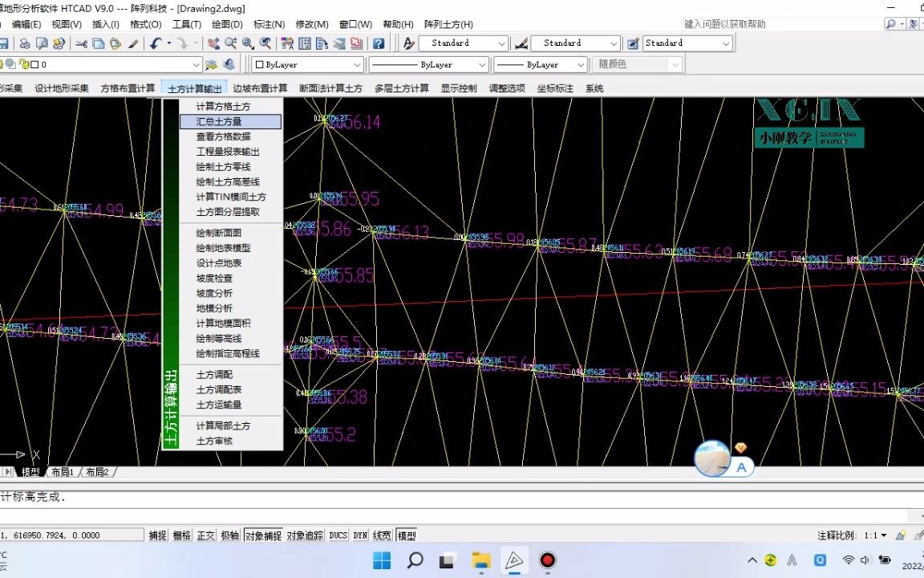Click the Undo arrow icon
924x578 pixels.
(155, 43)
